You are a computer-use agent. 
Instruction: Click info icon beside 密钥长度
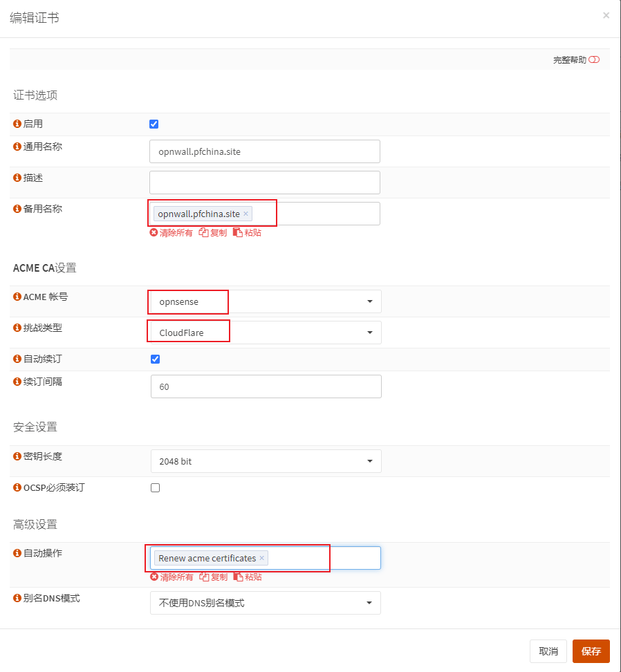tap(17, 456)
